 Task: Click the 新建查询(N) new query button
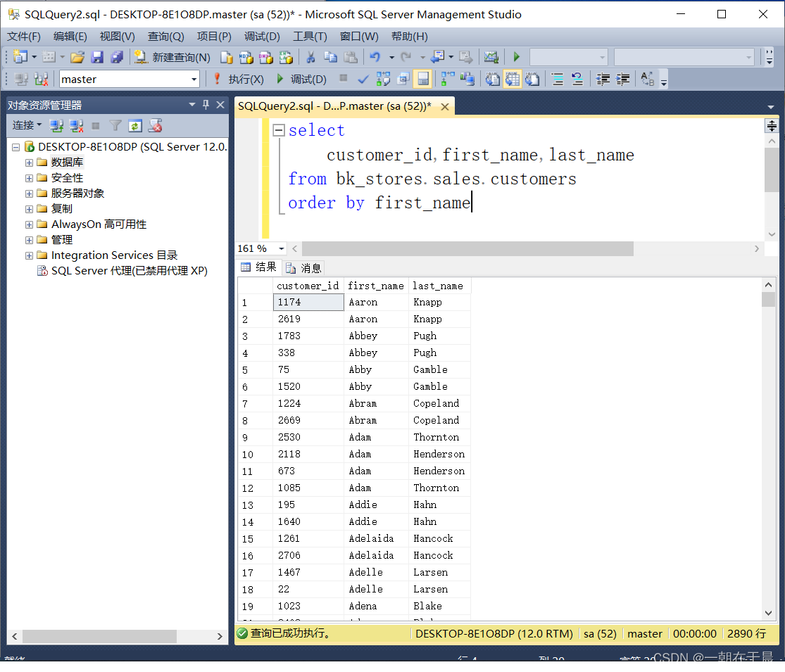click(172, 58)
